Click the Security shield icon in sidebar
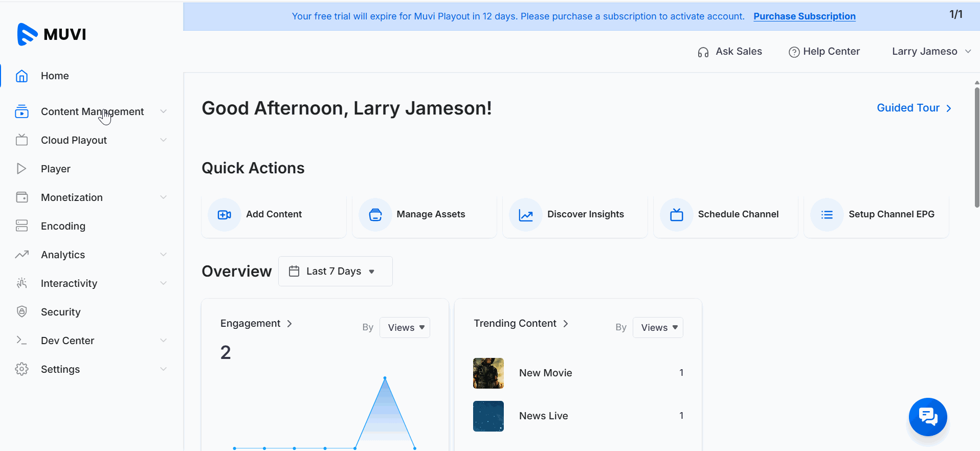 [x=21, y=312]
